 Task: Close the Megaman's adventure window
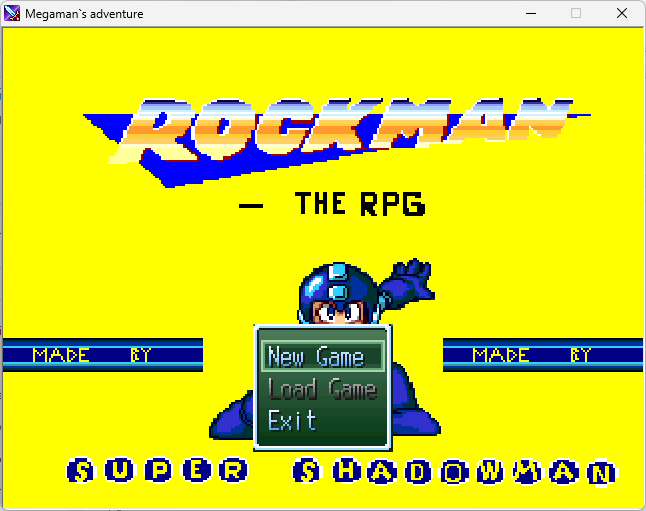622,13
